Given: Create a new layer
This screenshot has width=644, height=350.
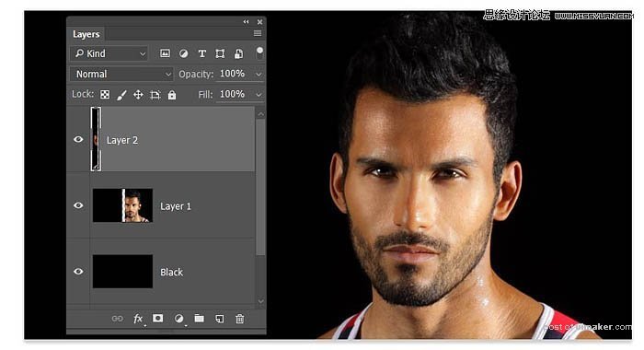Looking at the screenshot, I should 220,319.
